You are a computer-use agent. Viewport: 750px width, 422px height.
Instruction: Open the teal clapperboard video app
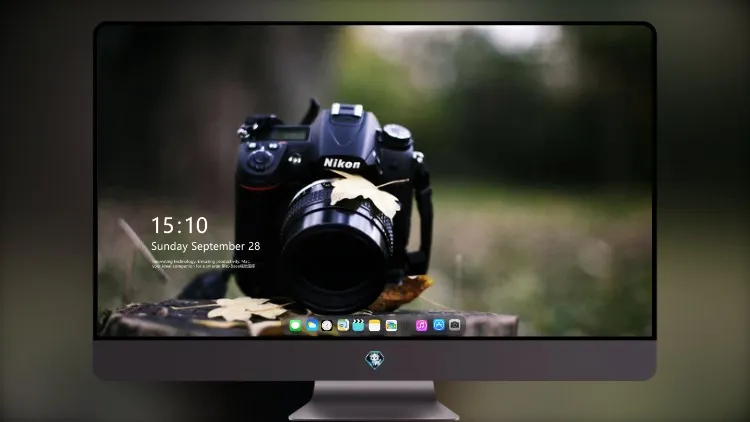[x=358, y=326]
